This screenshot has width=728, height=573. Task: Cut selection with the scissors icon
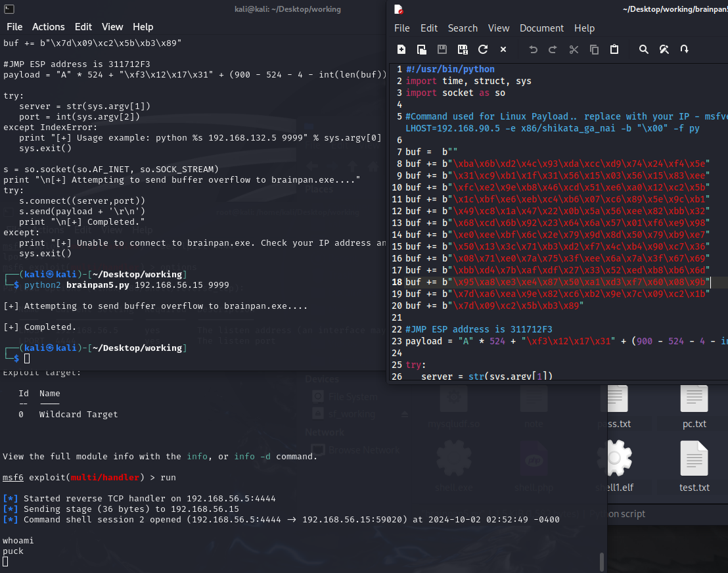(x=574, y=49)
